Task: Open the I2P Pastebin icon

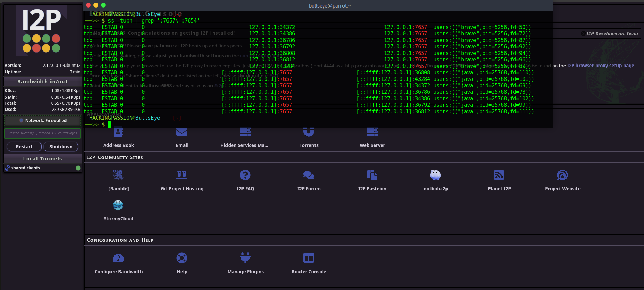Action: click(372, 175)
